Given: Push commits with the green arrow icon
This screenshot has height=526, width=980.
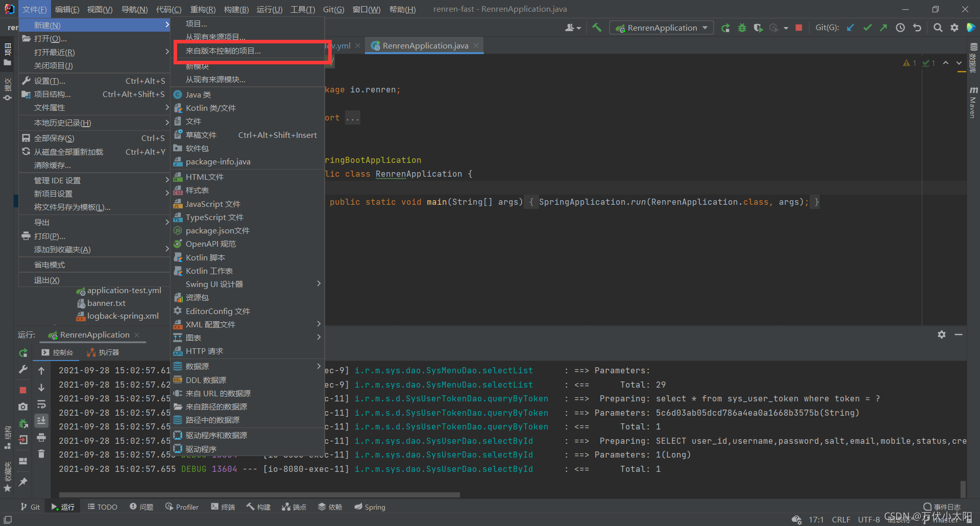Looking at the screenshot, I should [884, 28].
